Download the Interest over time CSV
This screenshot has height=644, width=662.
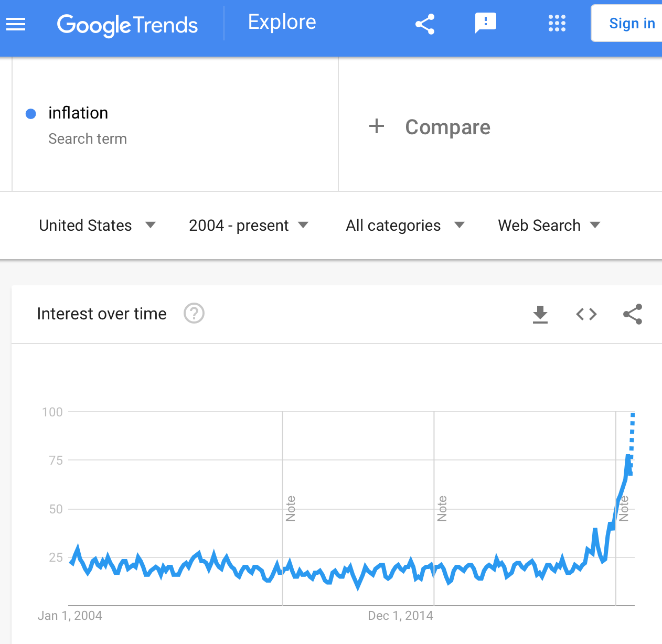tap(540, 314)
